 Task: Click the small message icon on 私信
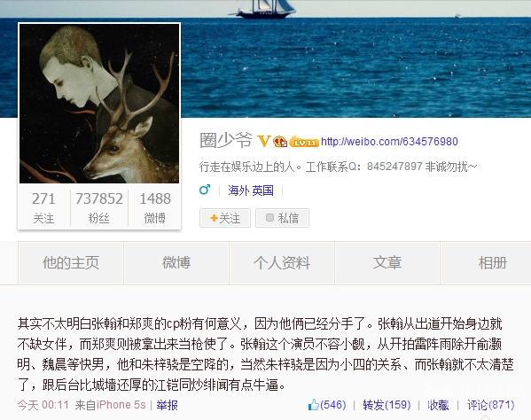(x=269, y=218)
